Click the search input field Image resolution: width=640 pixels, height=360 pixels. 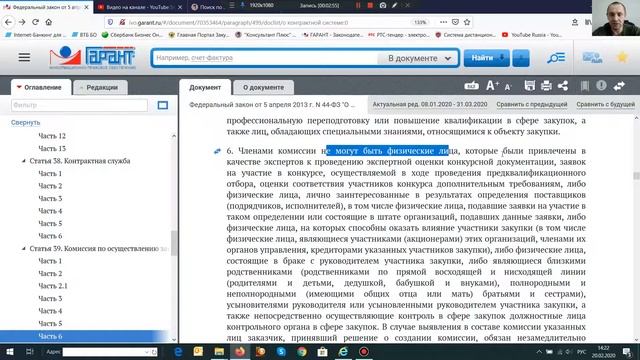[x=265, y=58]
